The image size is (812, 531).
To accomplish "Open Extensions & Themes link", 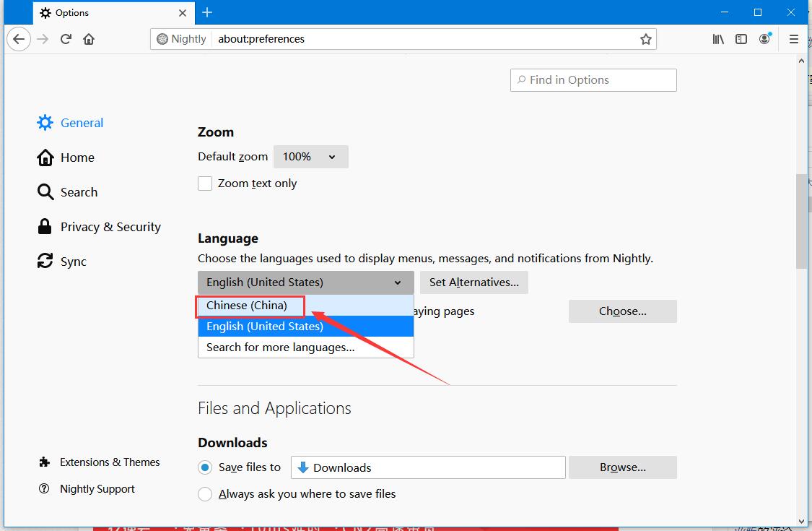I will pos(99,462).
